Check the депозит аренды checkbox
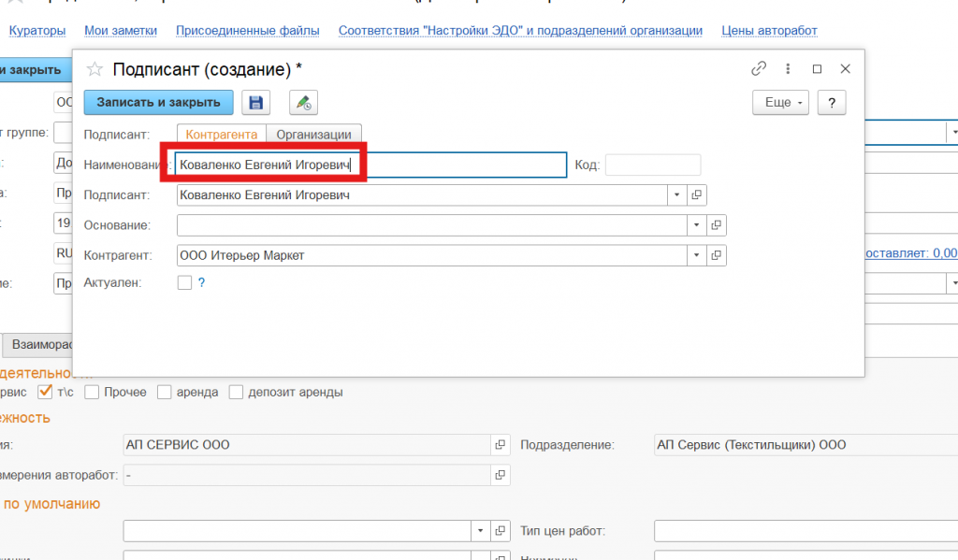 [237, 392]
